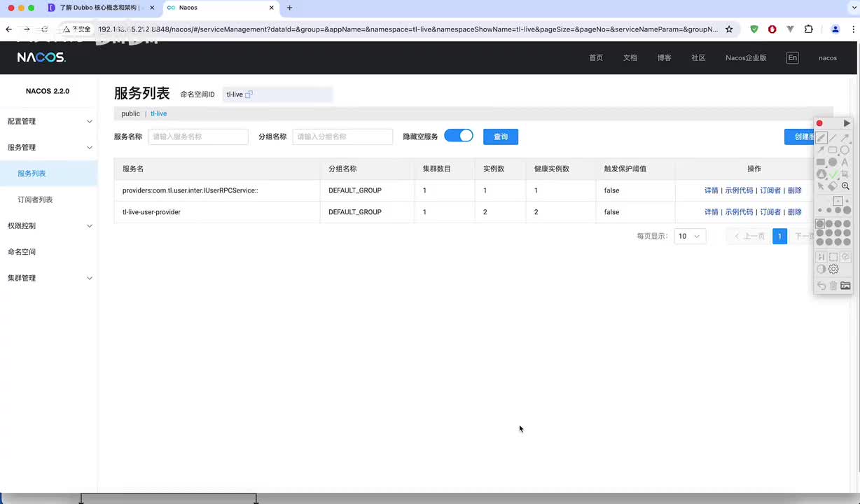
Task: Switch language with the En toggle
Action: click(792, 57)
